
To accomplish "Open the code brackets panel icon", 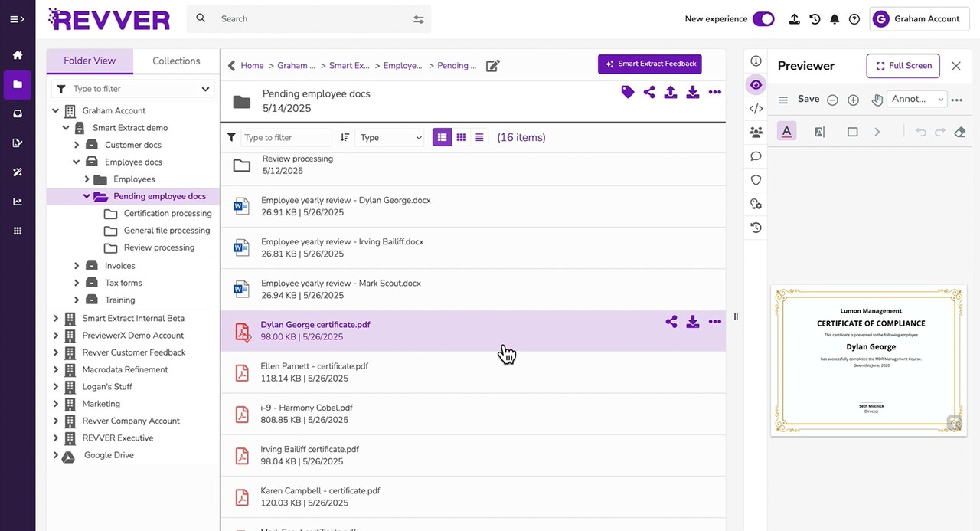I will coord(756,109).
